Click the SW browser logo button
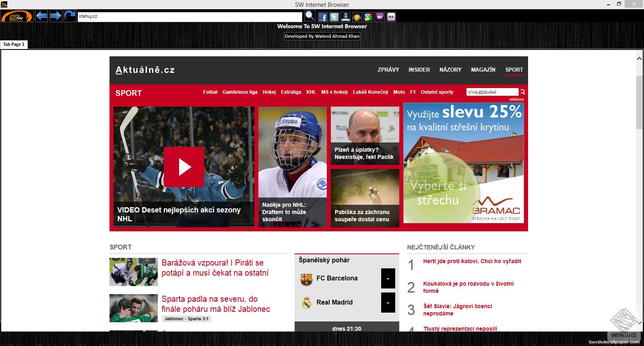 (x=17, y=16)
